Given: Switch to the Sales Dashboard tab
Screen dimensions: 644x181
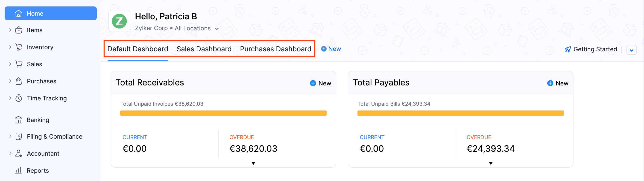Looking at the screenshot, I should tap(204, 49).
